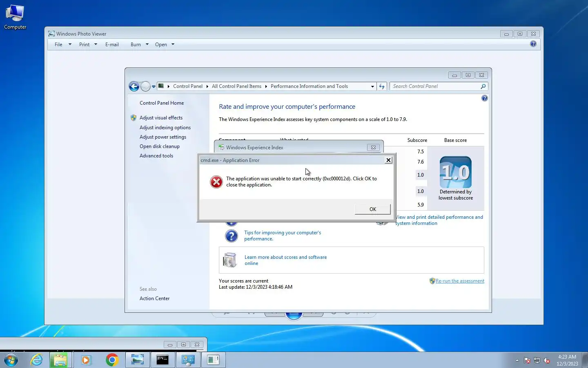Image resolution: width=588 pixels, height=368 pixels.
Task: Click the taskbar clock showing 4:23 AM
Action: (x=567, y=360)
